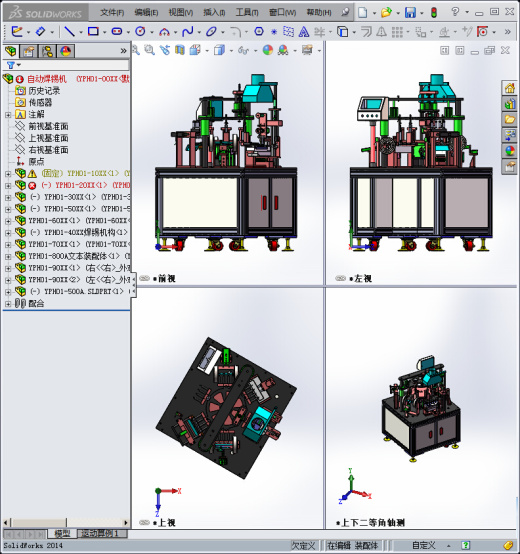Select the sketch Text tool
Viewport: 520px width, 554px height.
click(303, 32)
